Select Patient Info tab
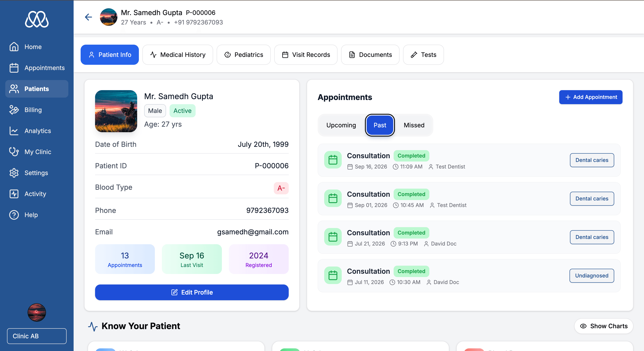Viewport: 644px width, 351px height. (110, 55)
